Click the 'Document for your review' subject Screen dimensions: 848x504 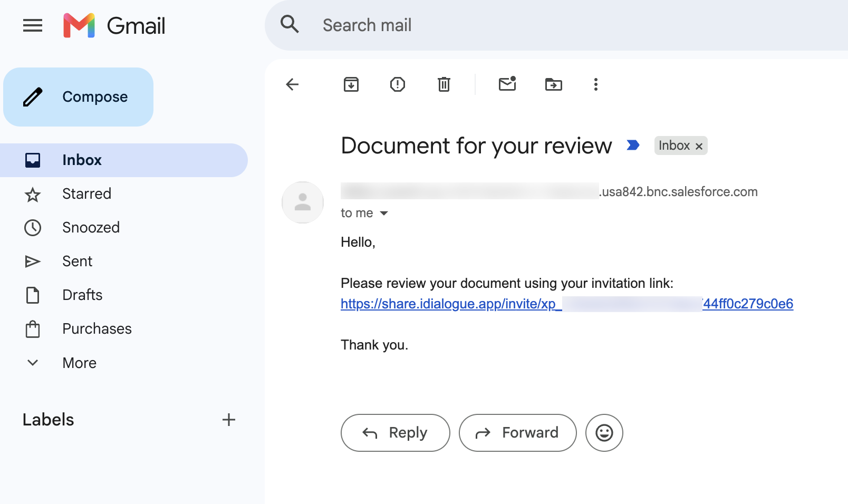pyautogui.click(x=476, y=146)
